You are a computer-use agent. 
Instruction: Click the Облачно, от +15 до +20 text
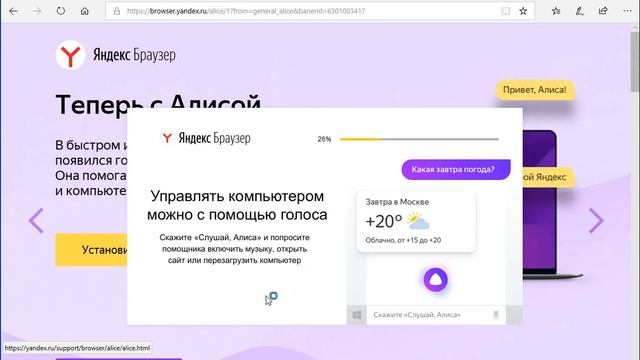coord(403,240)
